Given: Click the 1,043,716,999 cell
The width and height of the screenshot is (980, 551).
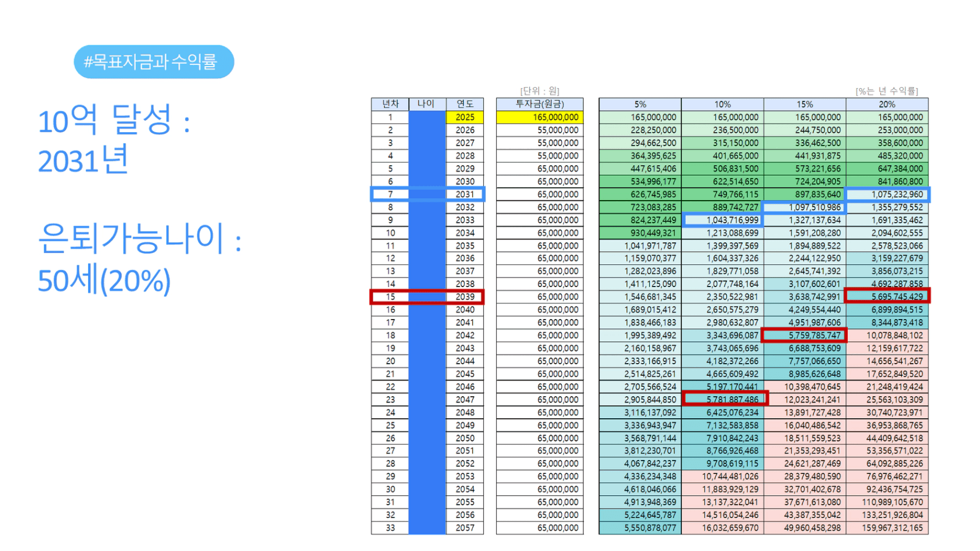Looking at the screenshot, I should click(x=722, y=220).
